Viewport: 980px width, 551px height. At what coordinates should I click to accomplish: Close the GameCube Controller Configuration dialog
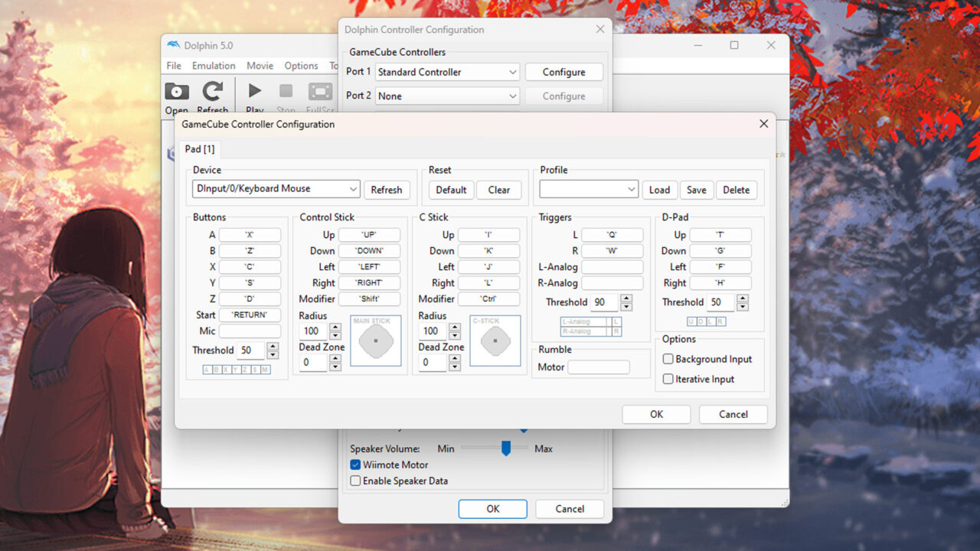(x=763, y=124)
